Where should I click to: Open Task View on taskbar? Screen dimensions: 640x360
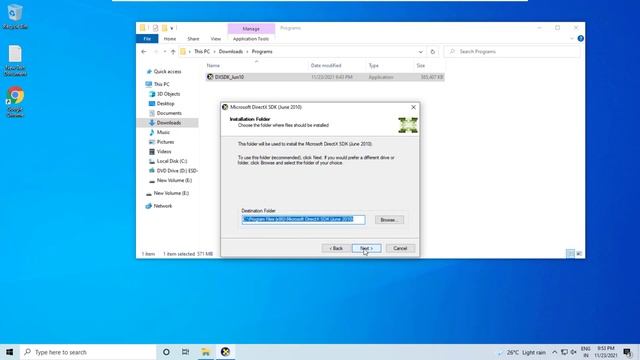click(x=185, y=352)
